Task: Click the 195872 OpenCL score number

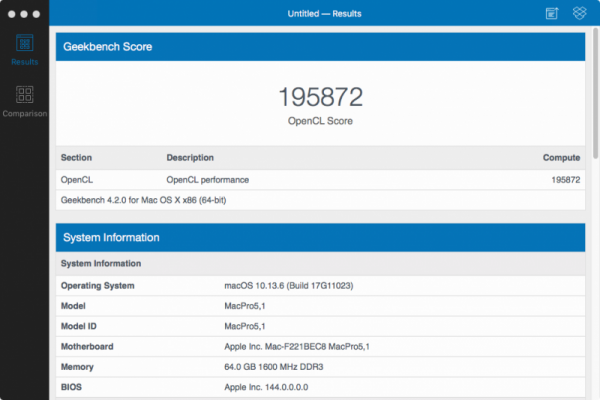Action: click(x=320, y=97)
